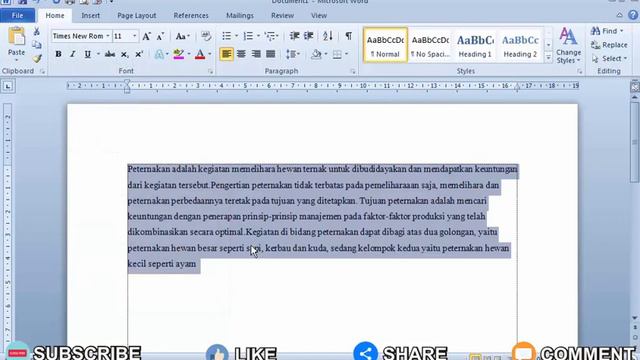Center the paragraph text

241,54
